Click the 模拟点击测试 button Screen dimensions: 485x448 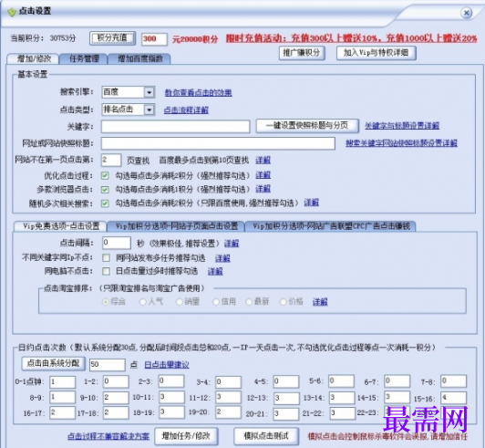click(266, 436)
